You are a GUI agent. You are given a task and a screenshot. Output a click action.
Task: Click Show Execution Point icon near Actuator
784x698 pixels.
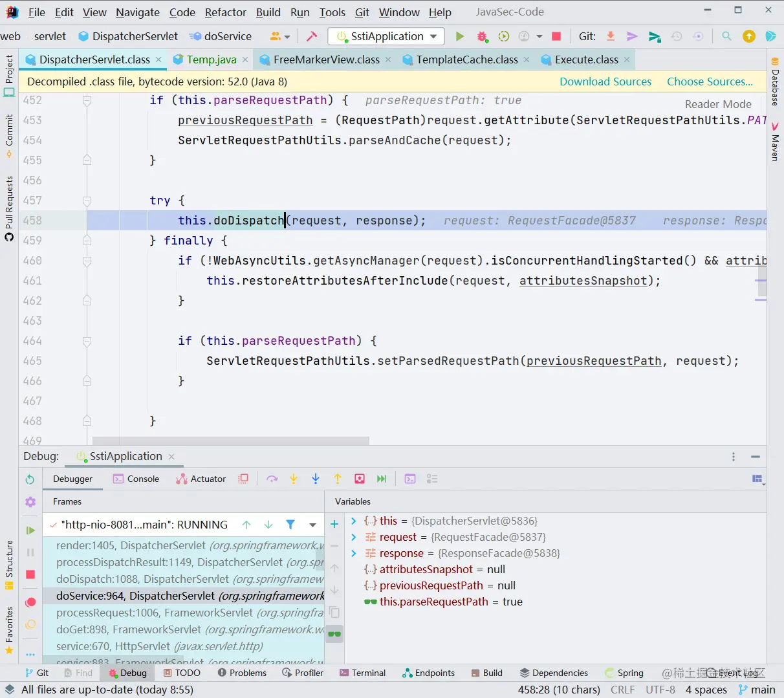coord(243,479)
